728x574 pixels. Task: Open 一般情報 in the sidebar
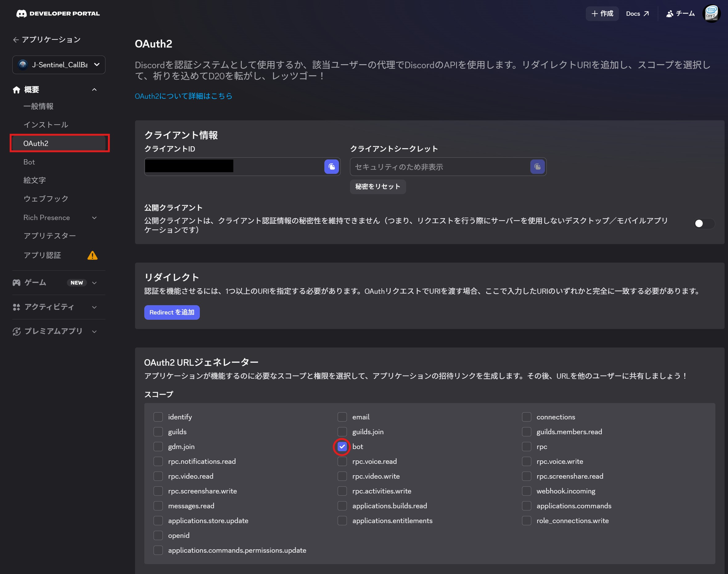point(38,106)
